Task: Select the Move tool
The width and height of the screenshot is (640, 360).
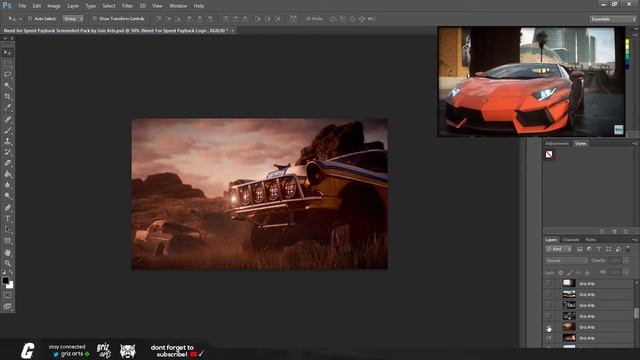Action: (7, 53)
